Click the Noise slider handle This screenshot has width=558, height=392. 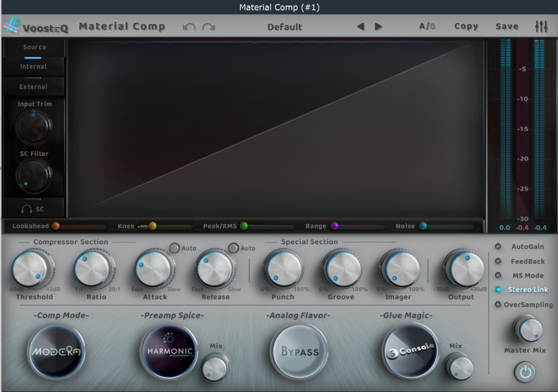423,226
